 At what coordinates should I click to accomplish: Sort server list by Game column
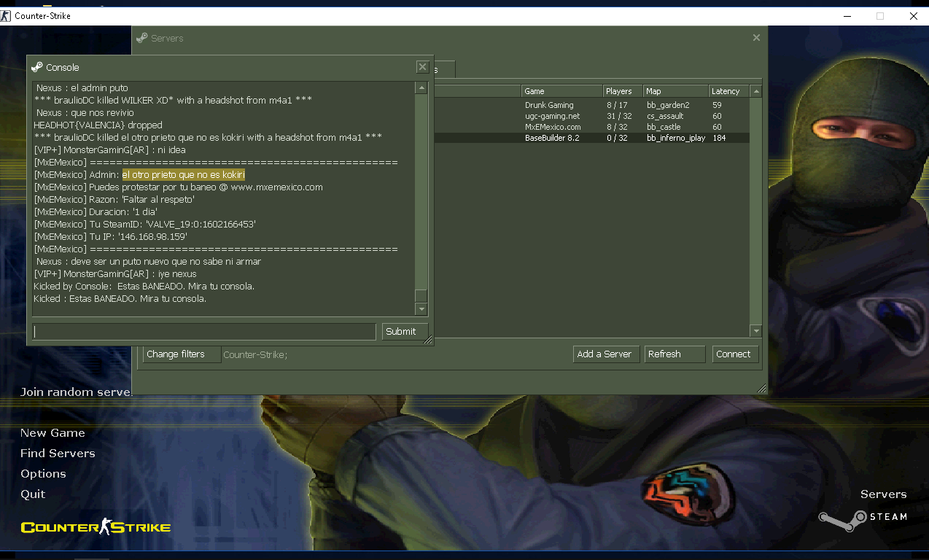562,91
